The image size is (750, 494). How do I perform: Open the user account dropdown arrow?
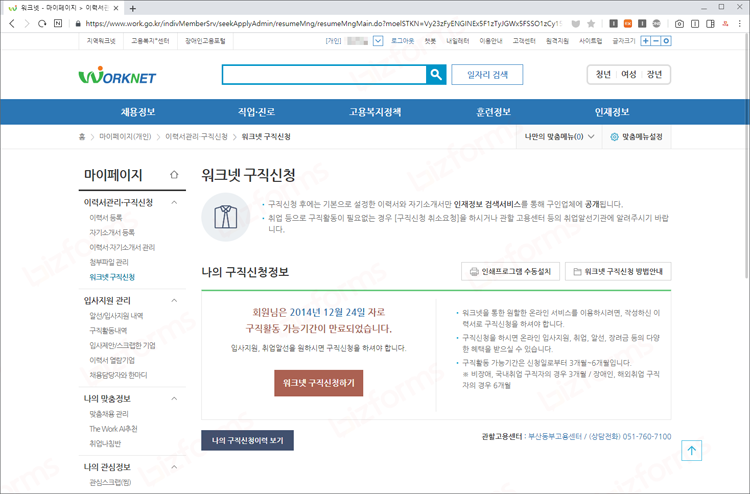click(378, 41)
